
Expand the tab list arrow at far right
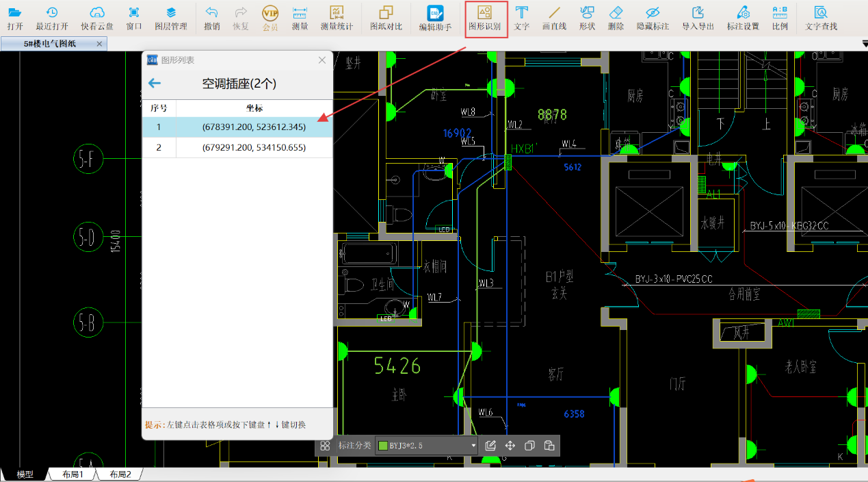point(864,44)
